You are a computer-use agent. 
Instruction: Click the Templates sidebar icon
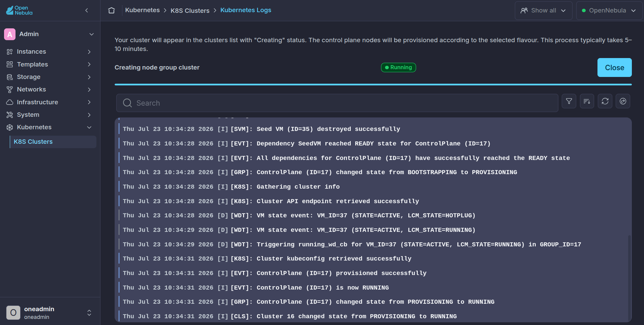pos(10,64)
